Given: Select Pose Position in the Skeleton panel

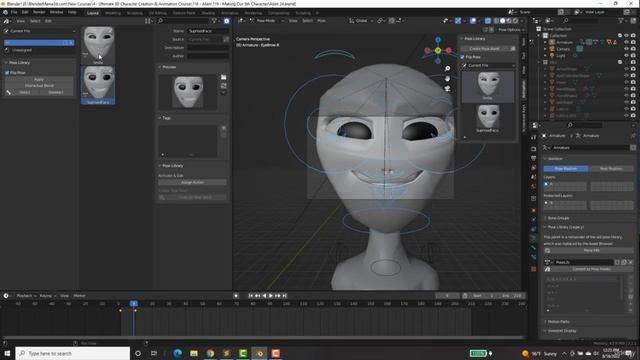Looking at the screenshot, I should (566, 169).
